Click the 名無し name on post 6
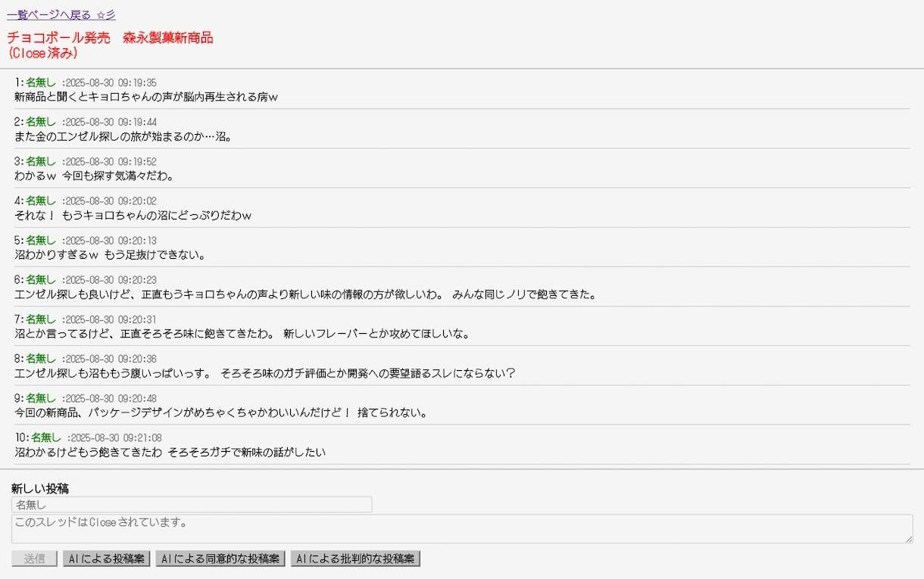The width and height of the screenshot is (924, 579). (x=41, y=279)
